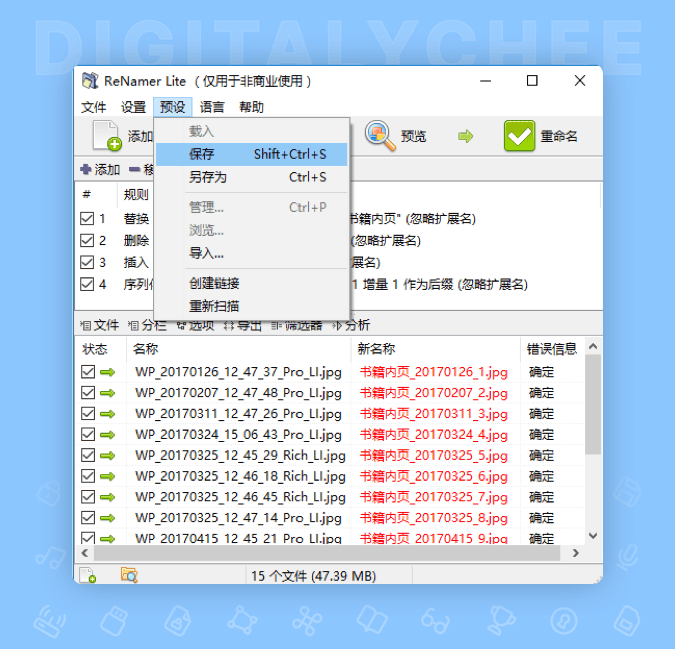Open the 文件 dropdown in the files toolbar
Viewport: 675px width, 649px height.
pyautogui.click(x=99, y=325)
